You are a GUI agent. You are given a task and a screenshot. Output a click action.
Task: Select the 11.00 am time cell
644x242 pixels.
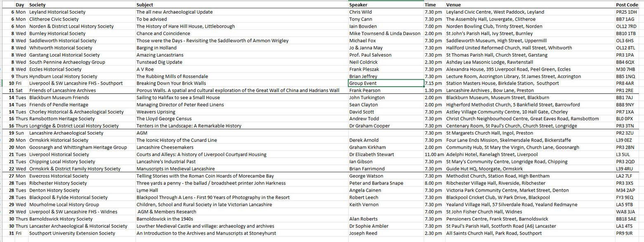pyautogui.click(x=434, y=154)
